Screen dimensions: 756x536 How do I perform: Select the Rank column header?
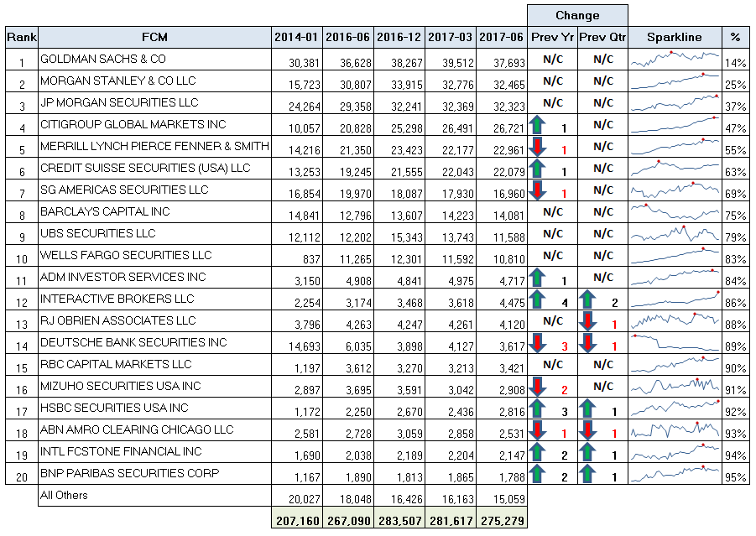click(22, 37)
